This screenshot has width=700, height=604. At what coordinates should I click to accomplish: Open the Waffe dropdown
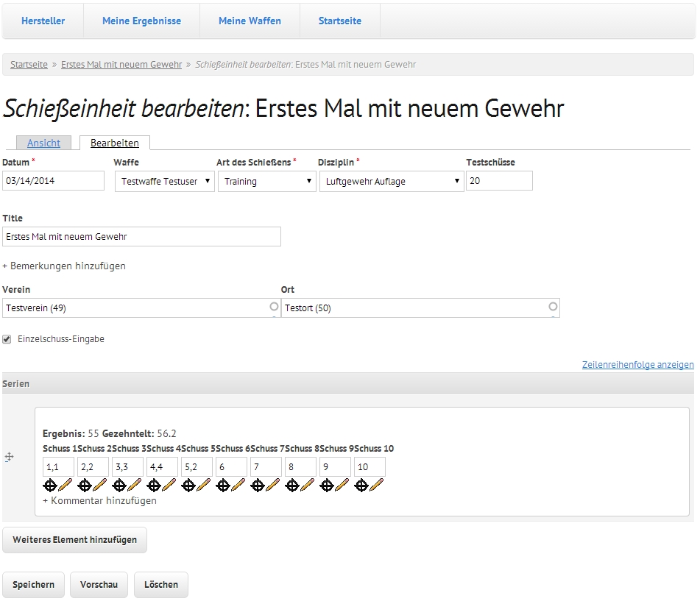click(164, 182)
